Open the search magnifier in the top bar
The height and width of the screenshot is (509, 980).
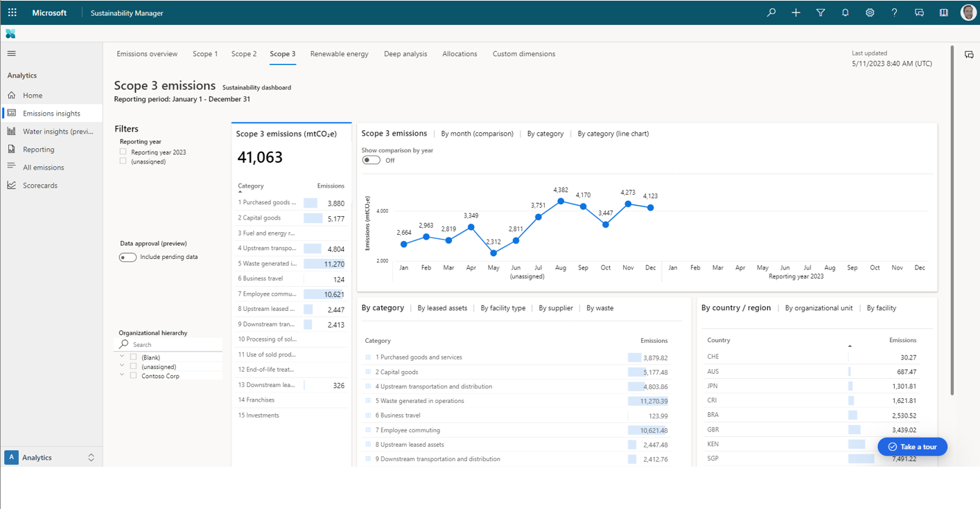coord(771,12)
